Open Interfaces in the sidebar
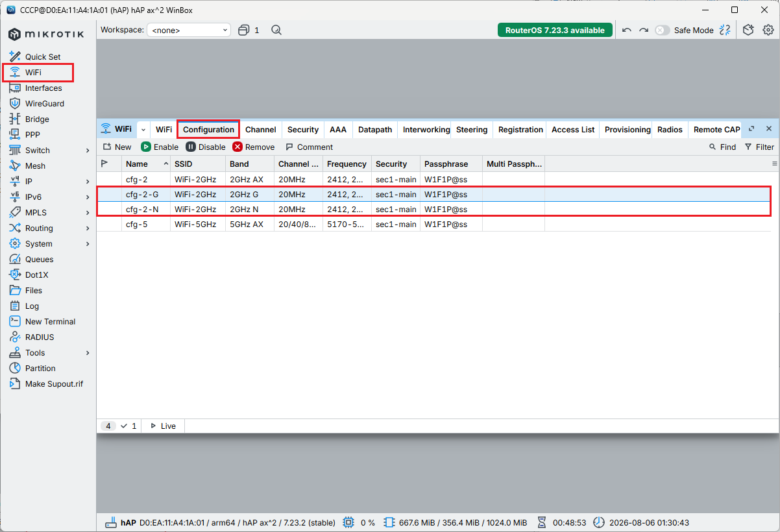The width and height of the screenshot is (780, 532). point(43,88)
